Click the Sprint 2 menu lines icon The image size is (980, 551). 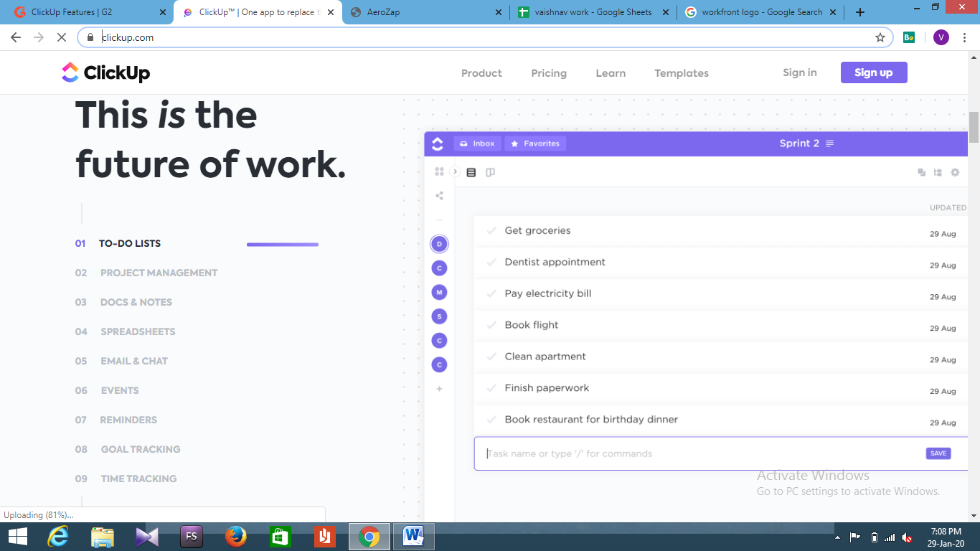tap(830, 143)
